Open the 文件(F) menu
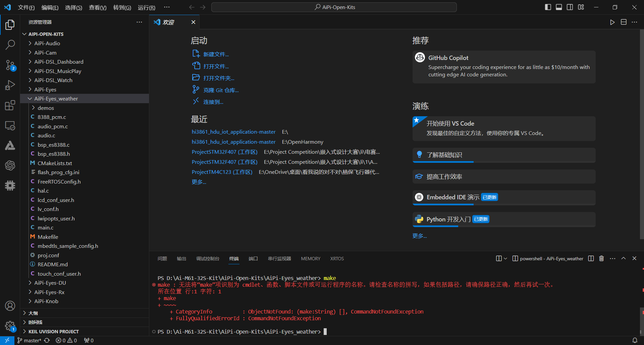The image size is (644, 345). tap(26, 7)
